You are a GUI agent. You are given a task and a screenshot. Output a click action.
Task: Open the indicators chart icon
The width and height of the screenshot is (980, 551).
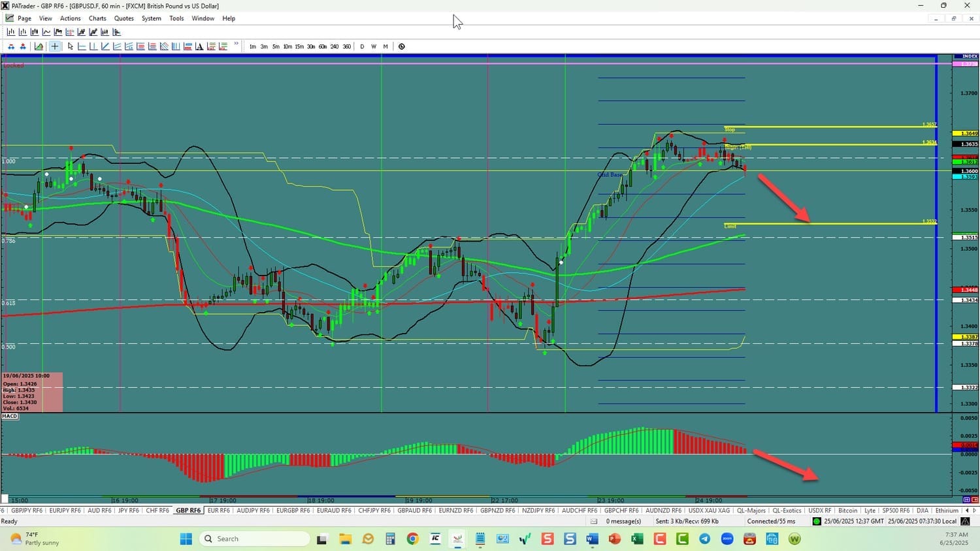point(39,46)
